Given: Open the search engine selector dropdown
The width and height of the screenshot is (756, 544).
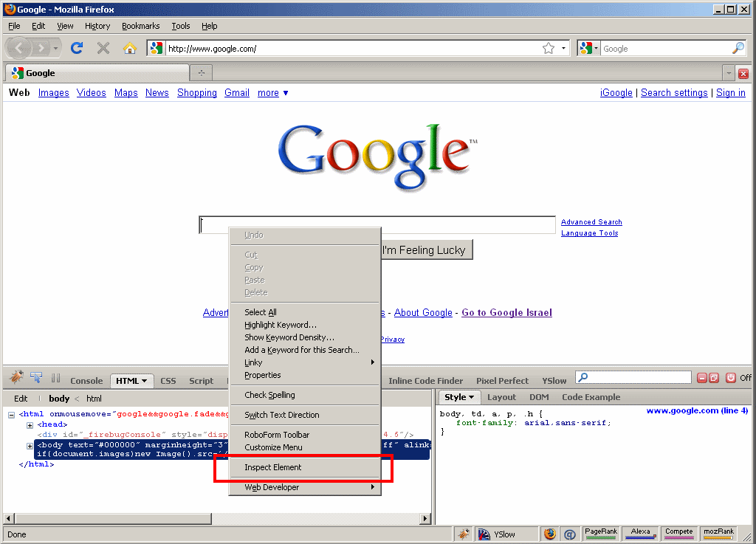Looking at the screenshot, I should coord(589,49).
